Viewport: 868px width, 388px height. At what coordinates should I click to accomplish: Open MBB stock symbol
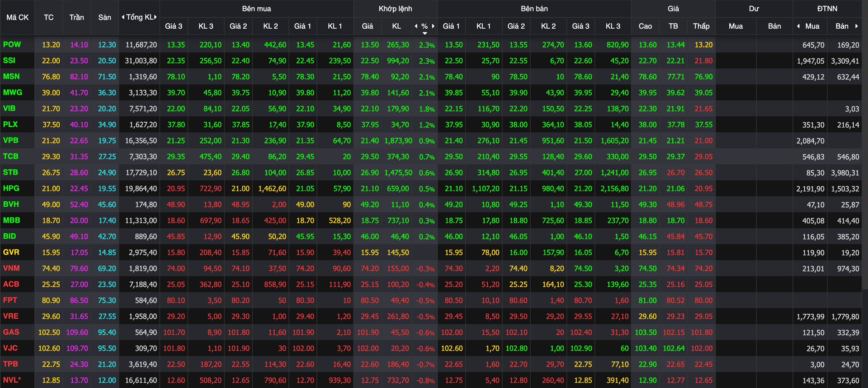[11, 220]
